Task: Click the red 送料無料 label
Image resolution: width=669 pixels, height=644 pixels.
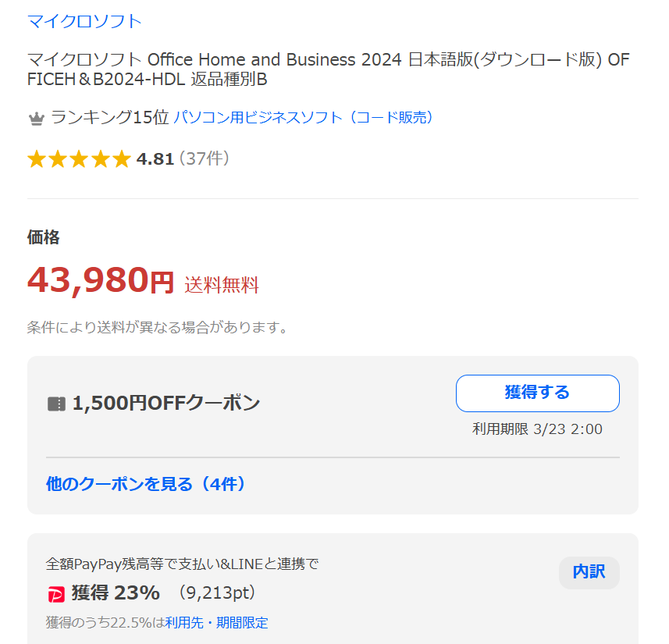Action: coord(222,285)
